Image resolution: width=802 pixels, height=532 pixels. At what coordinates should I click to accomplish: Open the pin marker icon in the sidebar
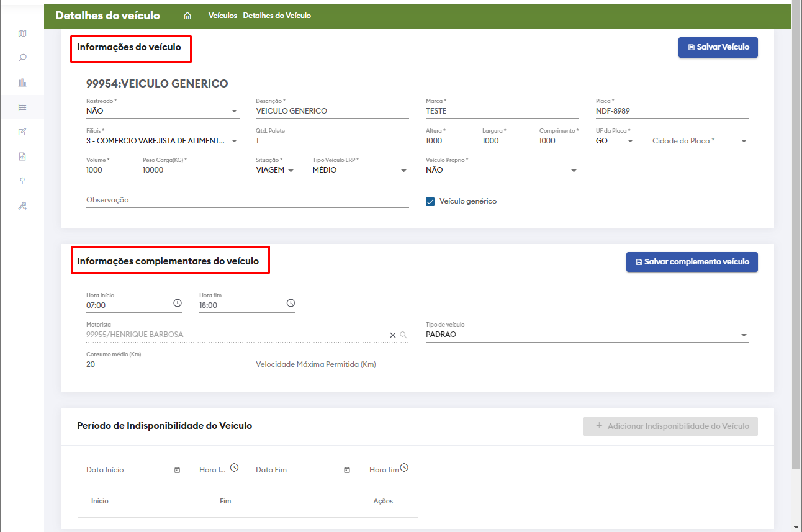[x=22, y=181]
